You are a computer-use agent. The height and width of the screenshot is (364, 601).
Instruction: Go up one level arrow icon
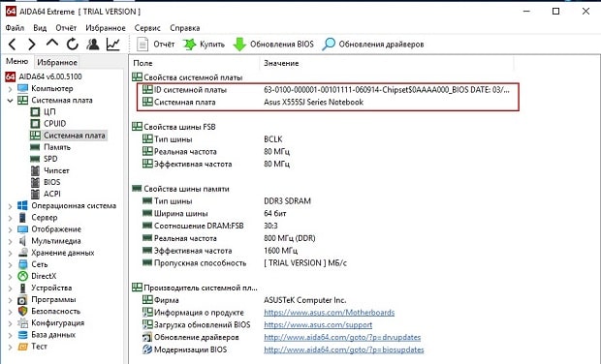52,43
